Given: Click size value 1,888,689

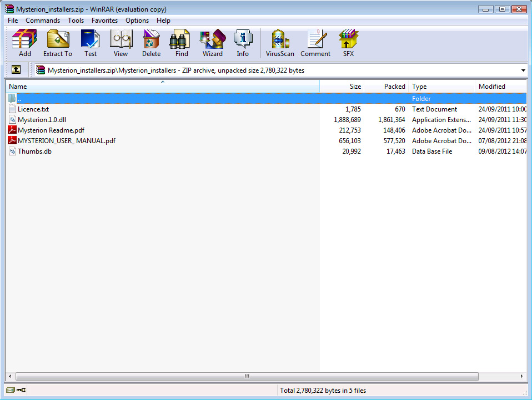Looking at the screenshot, I should click(x=347, y=120).
